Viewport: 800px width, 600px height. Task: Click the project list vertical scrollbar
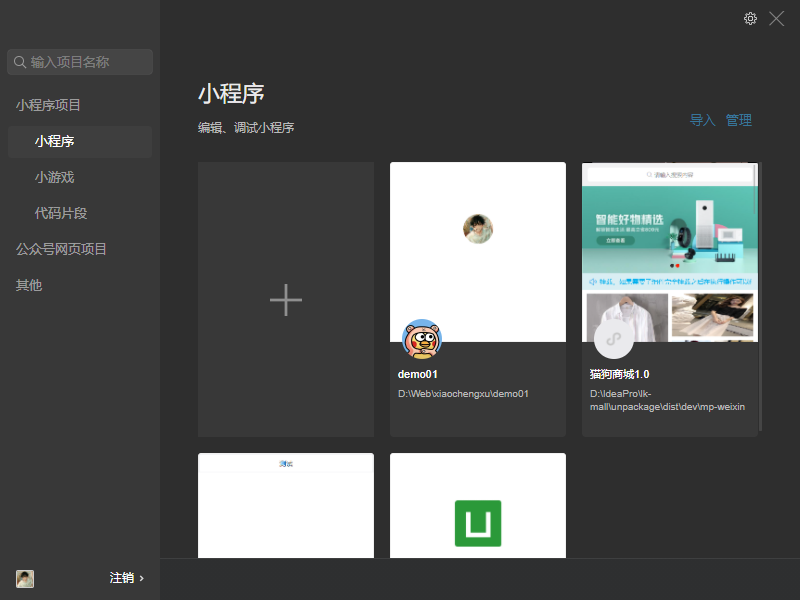(760, 297)
